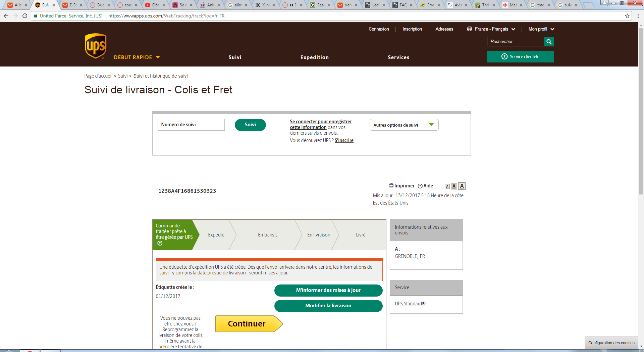Image resolution: width=644 pixels, height=352 pixels.
Task: Click the yellow Continuer button
Action: 249,324
